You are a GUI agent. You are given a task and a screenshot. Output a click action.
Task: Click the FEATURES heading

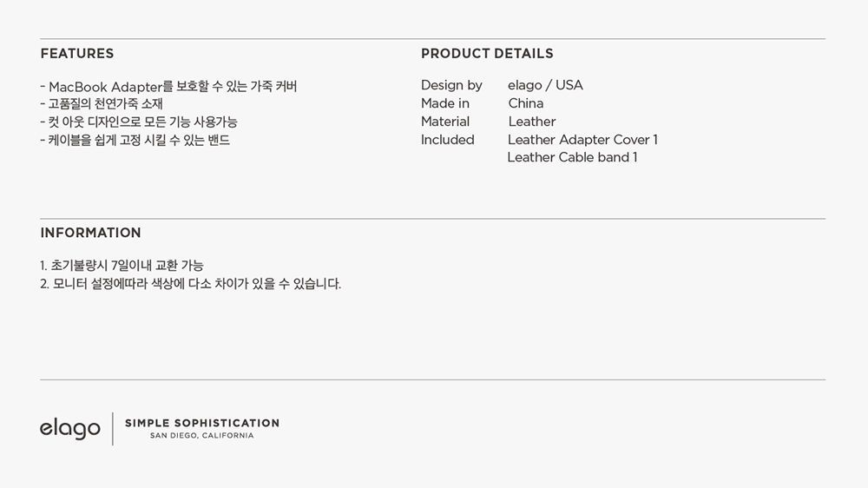click(77, 54)
